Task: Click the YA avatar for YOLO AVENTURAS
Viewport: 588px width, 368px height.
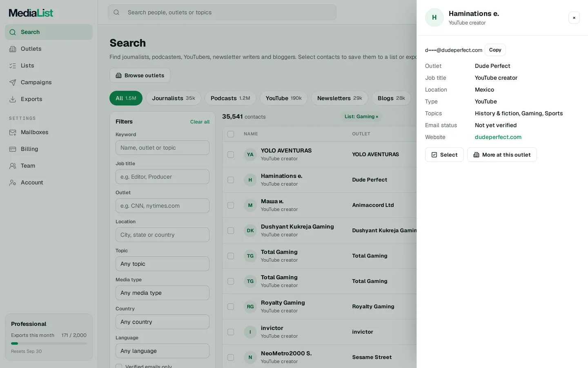Action: 250,155
